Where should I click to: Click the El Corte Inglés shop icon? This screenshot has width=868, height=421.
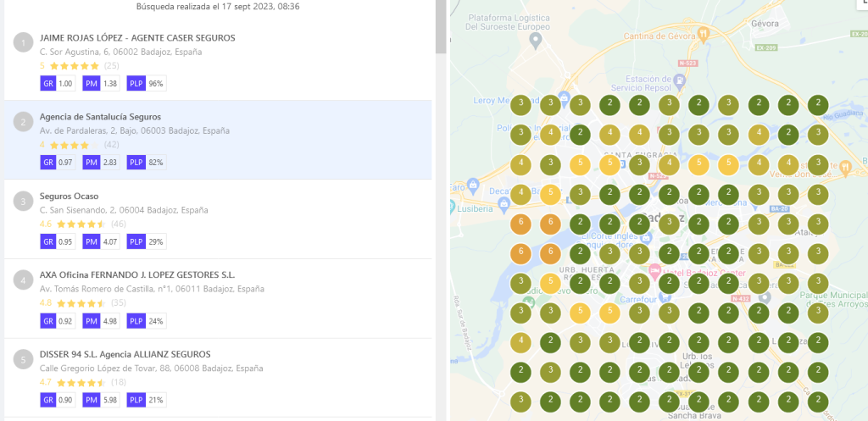646,238
